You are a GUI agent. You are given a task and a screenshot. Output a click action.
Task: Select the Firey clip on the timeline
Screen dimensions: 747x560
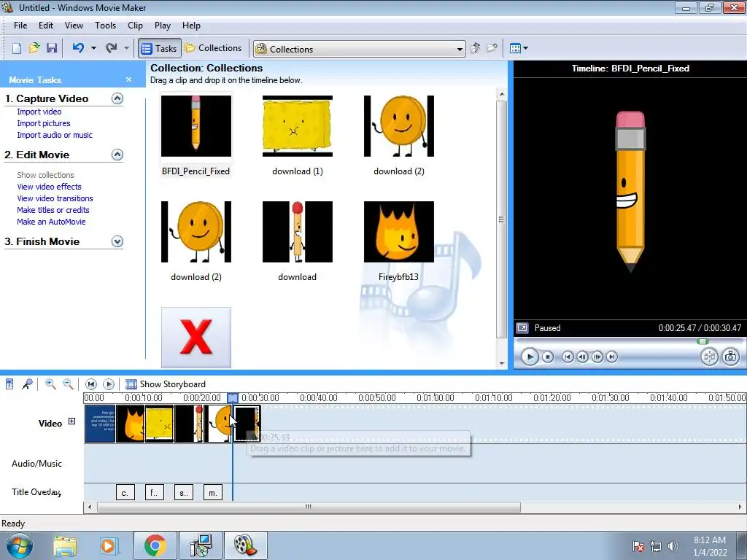coord(130,424)
